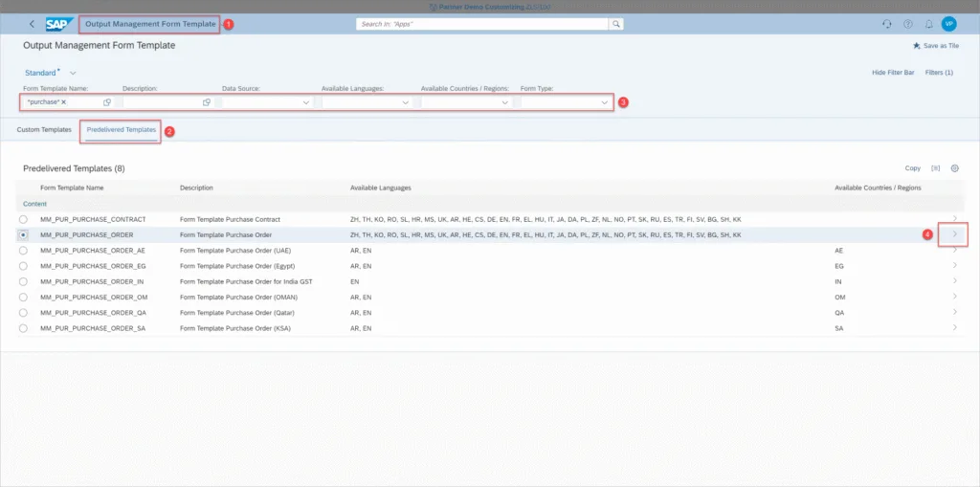Open the VP user profile avatar
The width and height of the screenshot is (980, 487).
coord(948,24)
